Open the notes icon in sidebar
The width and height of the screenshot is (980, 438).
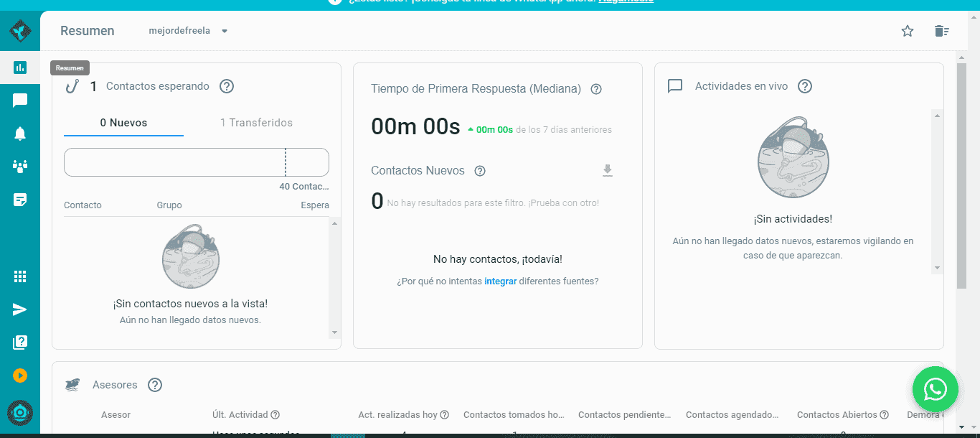point(20,200)
